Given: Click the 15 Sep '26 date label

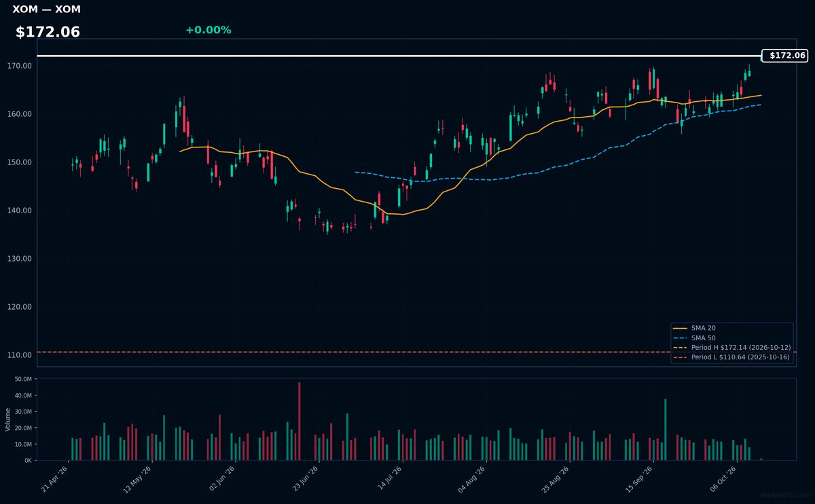Looking at the screenshot, I should [640, 479].
